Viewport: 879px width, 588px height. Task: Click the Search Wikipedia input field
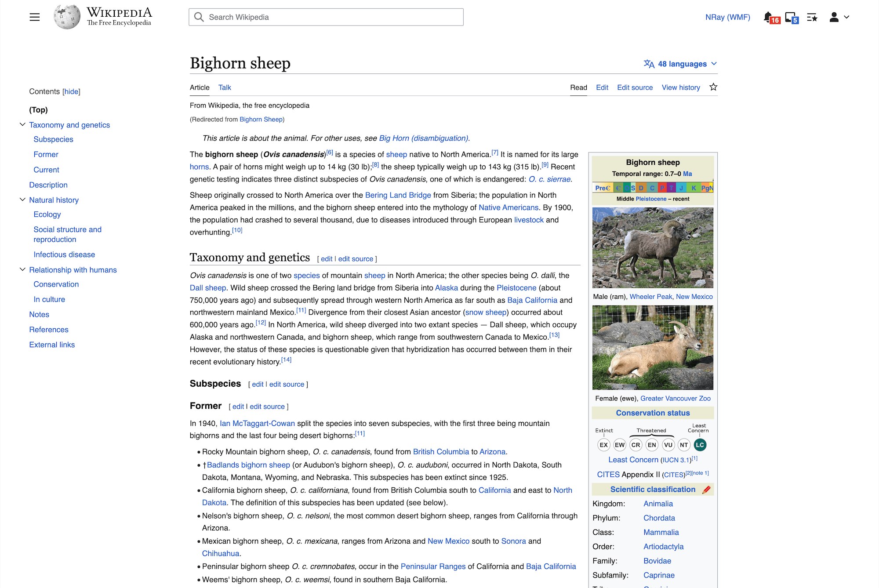[x=326, y=17]
